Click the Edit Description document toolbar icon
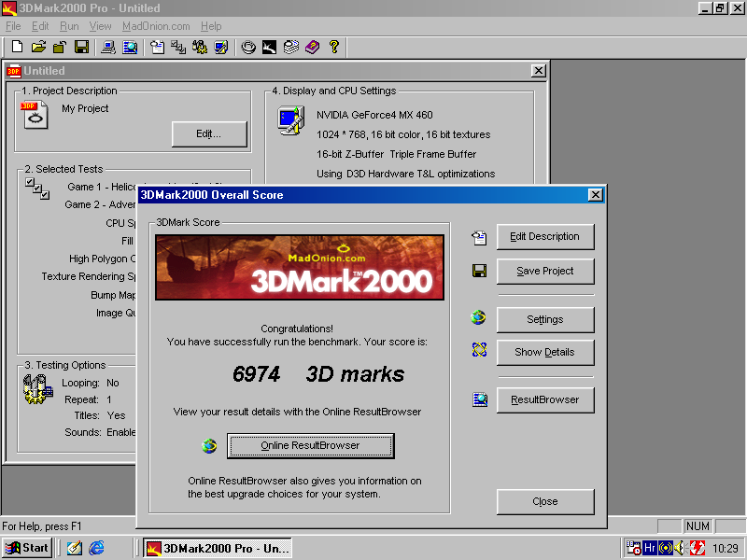This screenshot has height=560, width=747. pos(157,47)
